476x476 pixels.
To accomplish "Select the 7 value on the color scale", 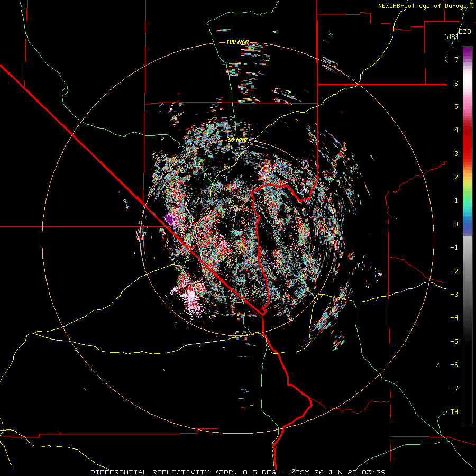I will (x=456, y=59).
